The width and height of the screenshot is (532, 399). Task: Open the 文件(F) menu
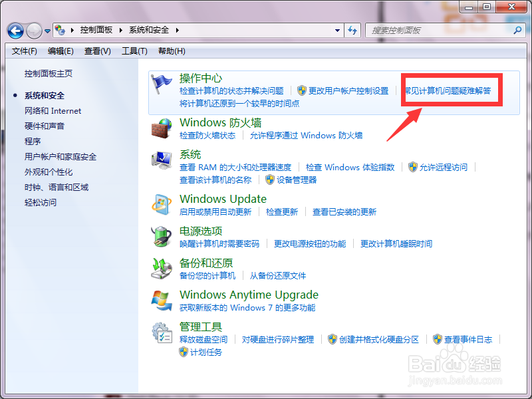(x=25, y=51)
